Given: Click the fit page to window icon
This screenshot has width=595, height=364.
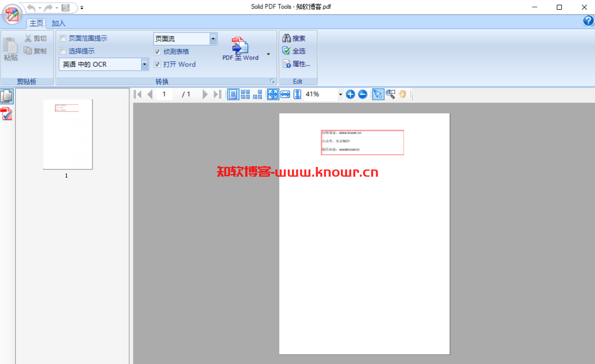Looking at the screenshot, I should point(273,94).
